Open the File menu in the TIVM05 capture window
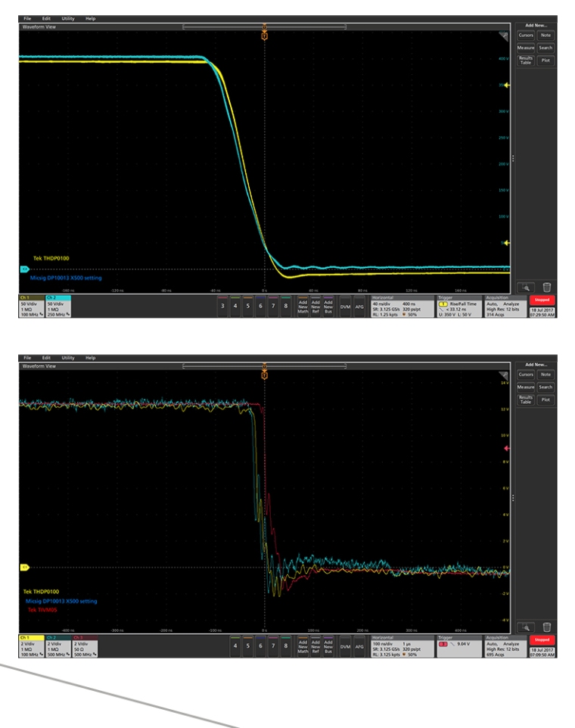This screenshot has height=728, width=575. (27, 358)
